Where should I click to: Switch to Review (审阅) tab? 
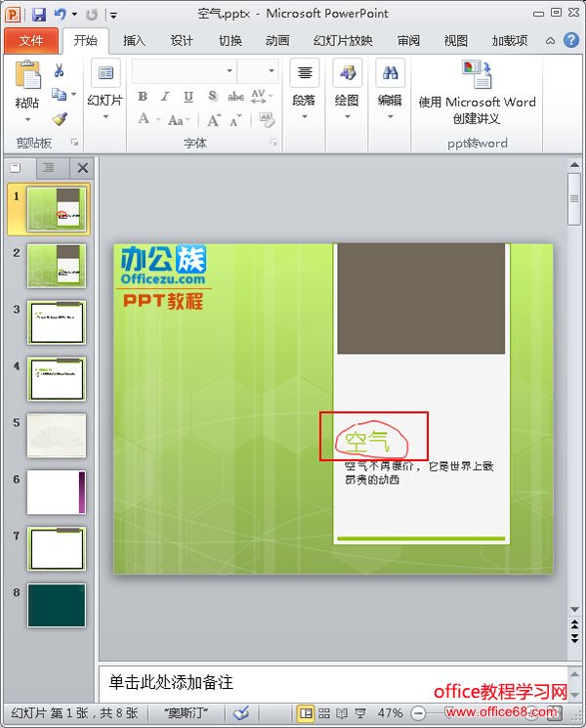[x=408, y=40]
